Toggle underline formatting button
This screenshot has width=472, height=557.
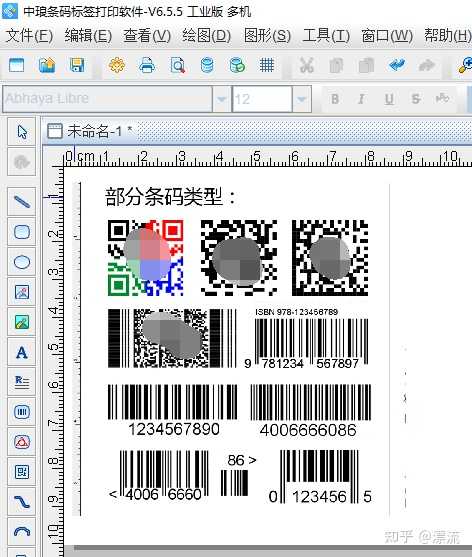click(x=389, y=99)
